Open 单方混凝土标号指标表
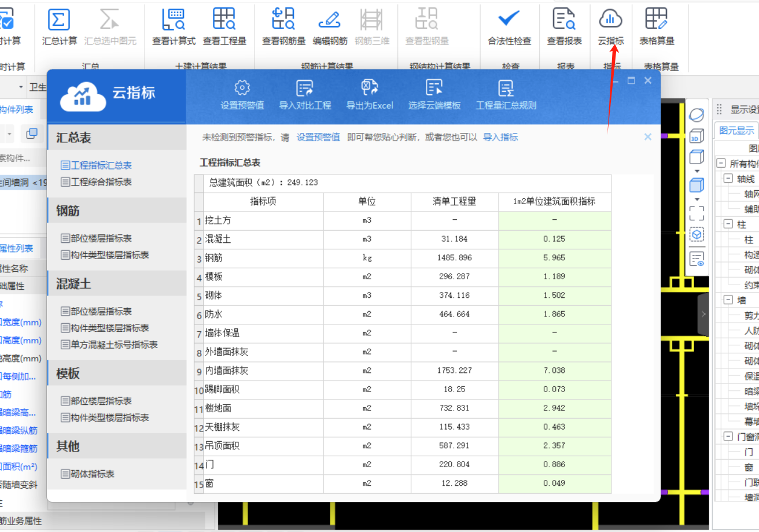The height and width of the screenshot is (532, 759). pyautogui.click(x=109, y=345)
